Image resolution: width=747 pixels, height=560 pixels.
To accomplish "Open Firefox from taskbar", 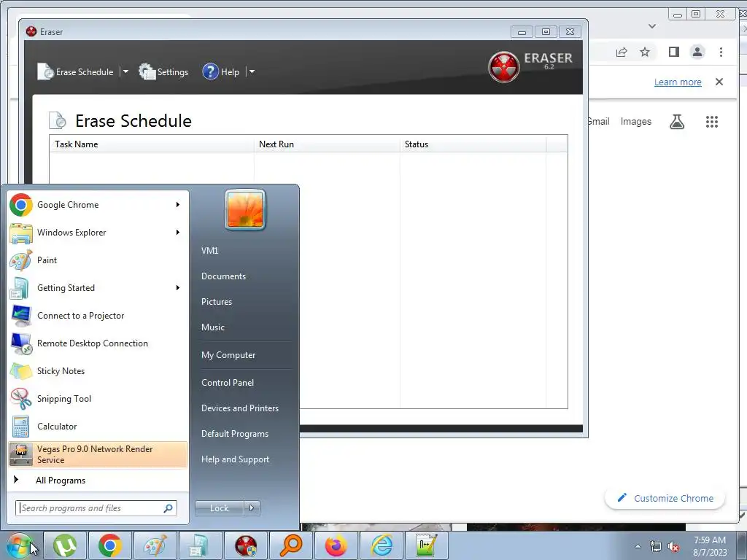I will click(336, 545).
